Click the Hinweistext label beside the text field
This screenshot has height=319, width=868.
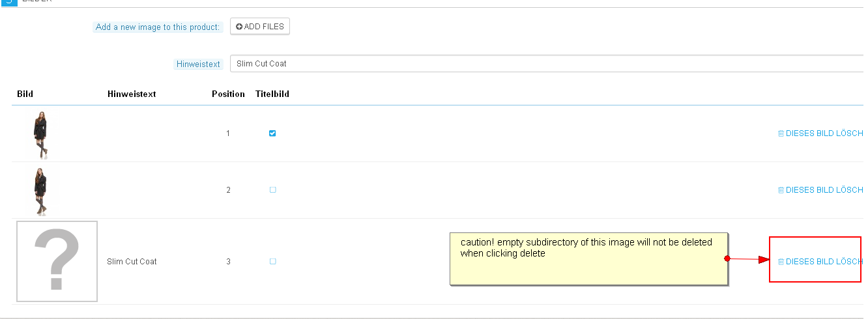(x=199, y=64)
